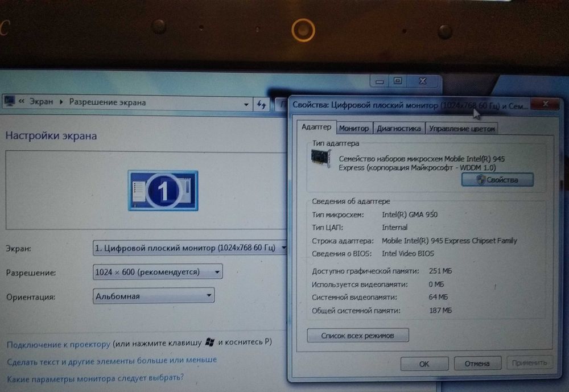Click the Internal ЦАП type value
The width and height of the screenshot is (569, 392).
(394, 228)
